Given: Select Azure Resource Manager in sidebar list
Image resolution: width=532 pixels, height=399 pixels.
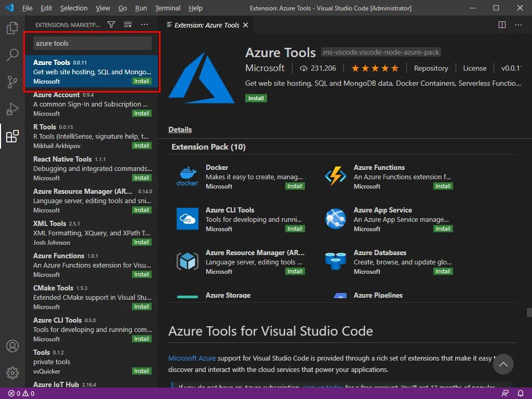Looking at the screenshot, I should (92, 201).
